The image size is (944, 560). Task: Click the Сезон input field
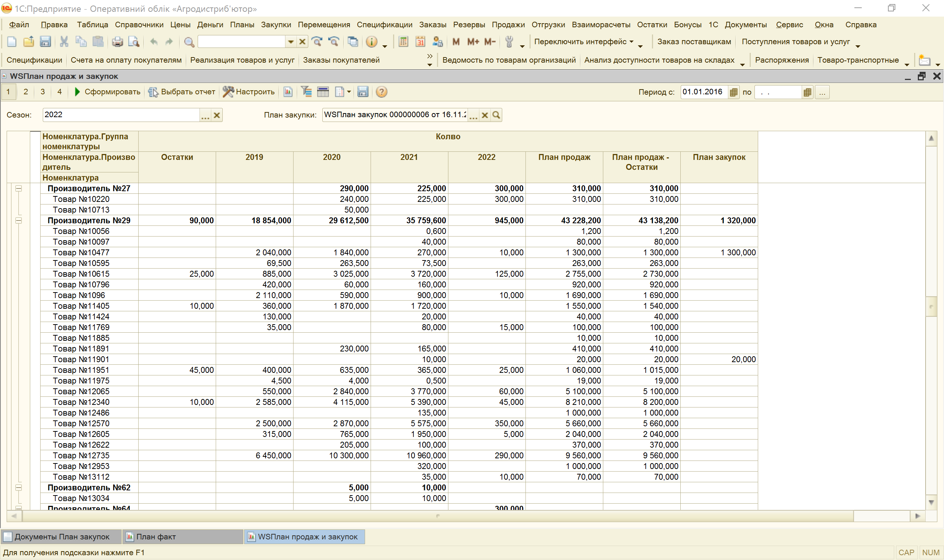[x=121, y=115]
